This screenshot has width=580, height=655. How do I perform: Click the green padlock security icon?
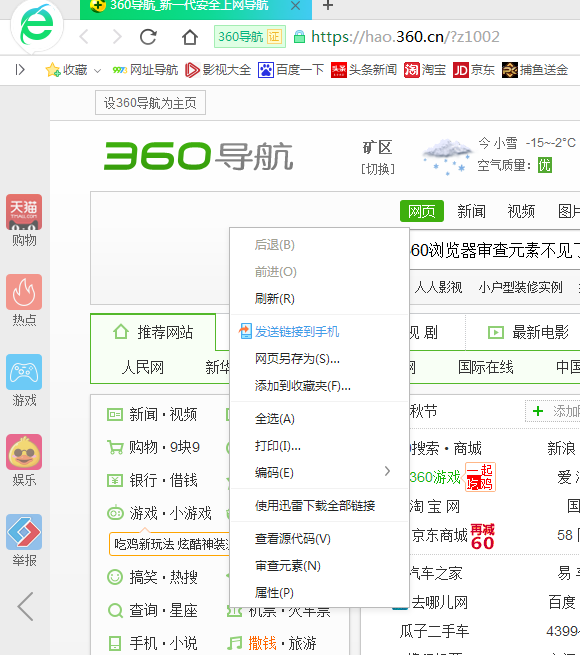point(299,37)
